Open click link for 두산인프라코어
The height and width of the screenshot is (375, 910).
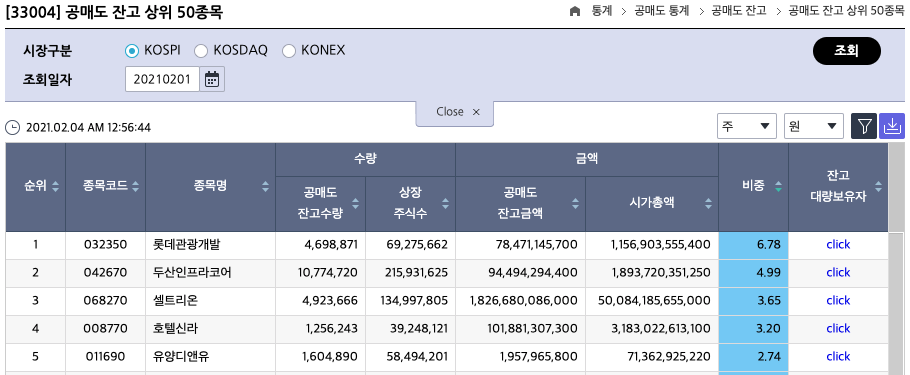838,272
